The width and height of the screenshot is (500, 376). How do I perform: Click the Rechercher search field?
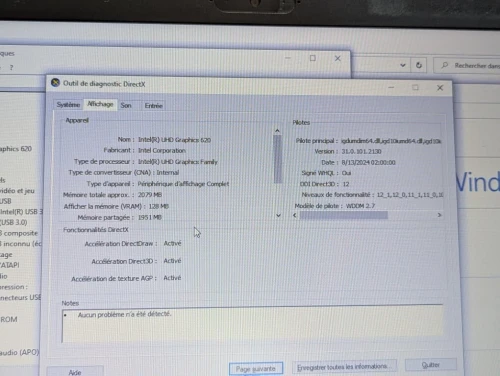point(467,66)
